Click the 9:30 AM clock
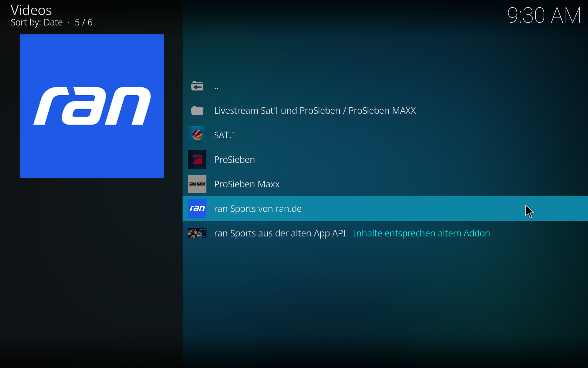 544,15
